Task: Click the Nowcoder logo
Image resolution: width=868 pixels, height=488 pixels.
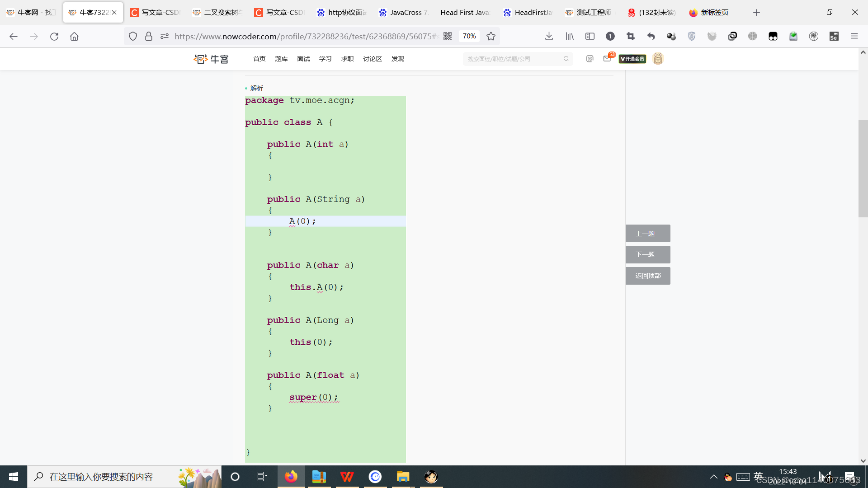Action: click(x=211, y=59)
